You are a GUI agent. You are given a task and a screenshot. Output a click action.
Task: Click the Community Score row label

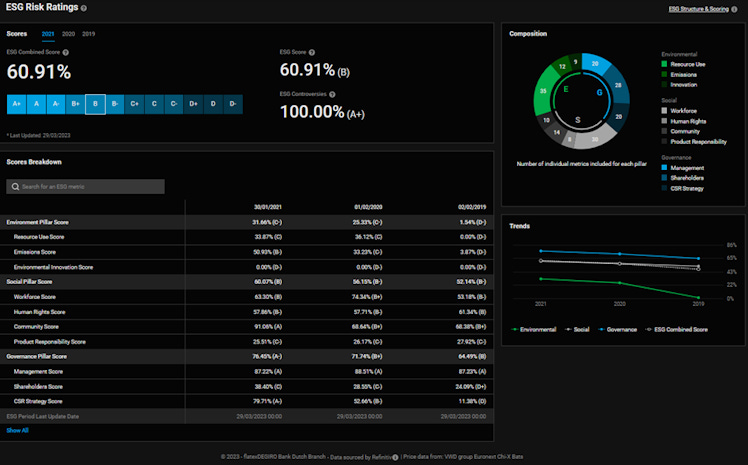[36, 327]
